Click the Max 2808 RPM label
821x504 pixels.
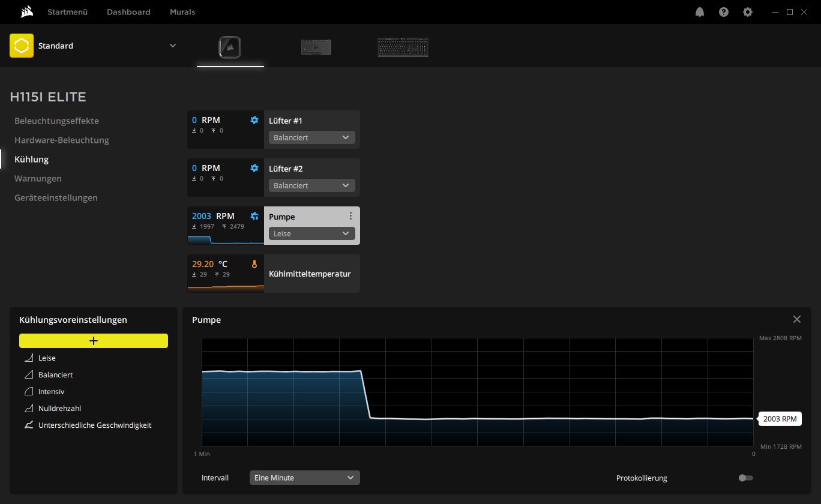point(780,338)
